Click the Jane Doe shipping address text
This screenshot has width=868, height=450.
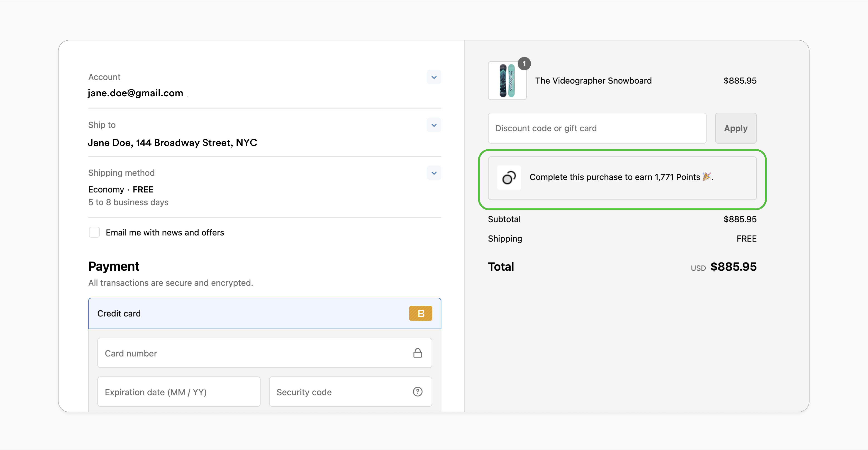click(172, 143)
